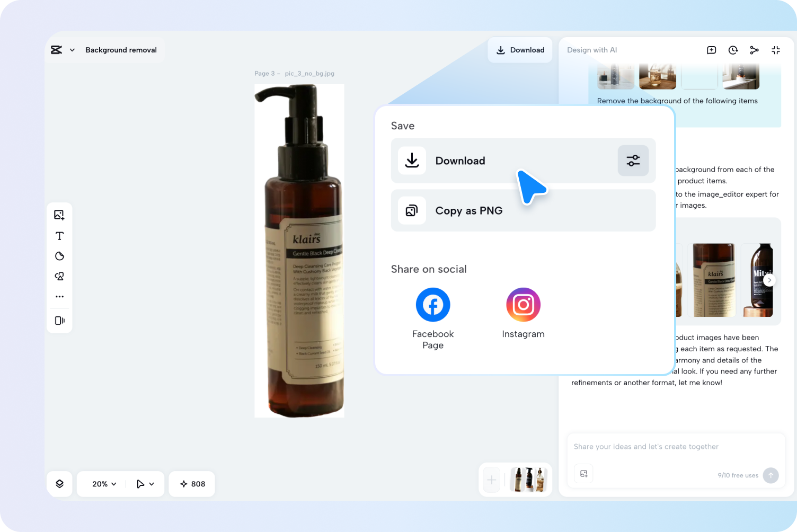This screenshot has width=797, height=532.
Task: Open the pages thumbnail strip
Action: point(528,480)
